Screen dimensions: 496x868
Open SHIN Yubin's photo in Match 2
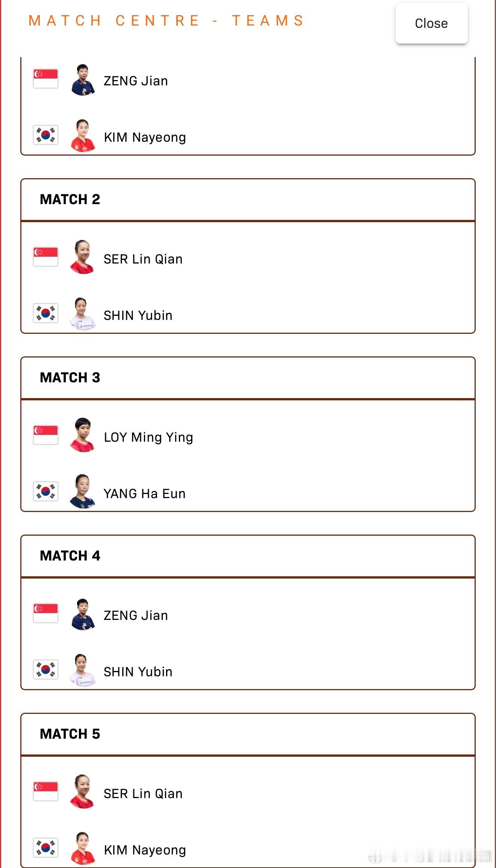(x=82, y=314)
